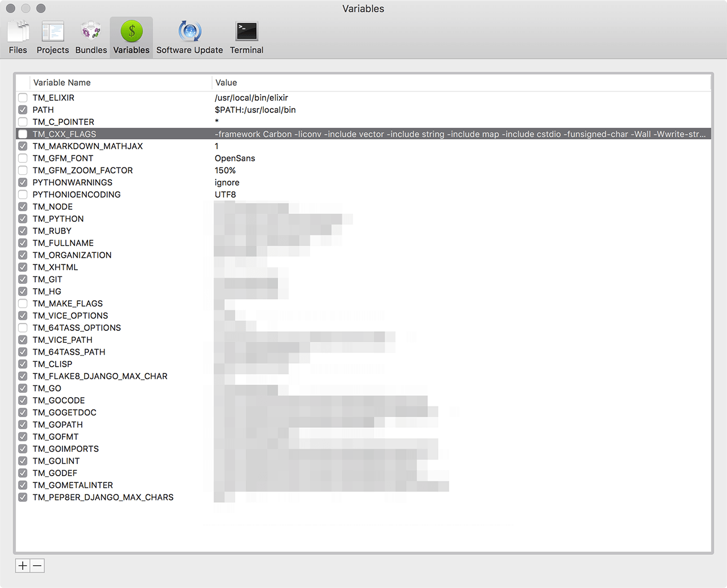Select the TM_FULLNAME variable name
727x588 pixels.
63,243
